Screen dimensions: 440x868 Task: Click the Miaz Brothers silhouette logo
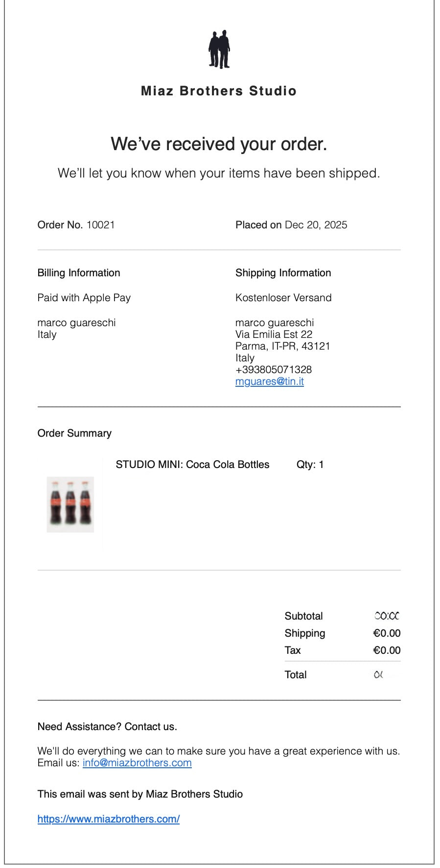219,49
